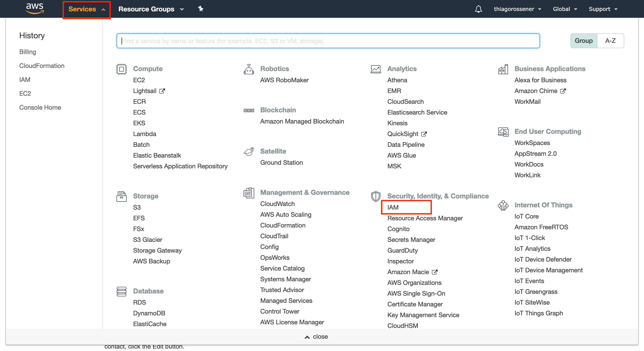Open IoT Core service
This screenshot has height=351, width=644.
point(527,216)
